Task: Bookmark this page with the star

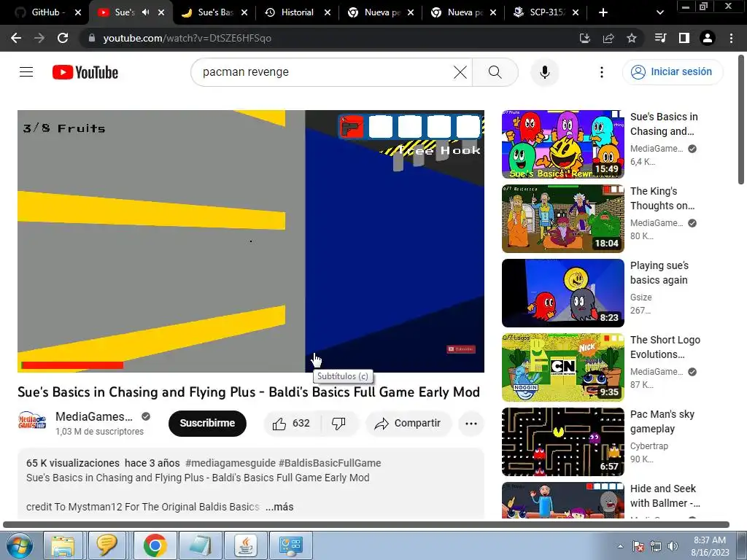Action: (x=631, y=38)
